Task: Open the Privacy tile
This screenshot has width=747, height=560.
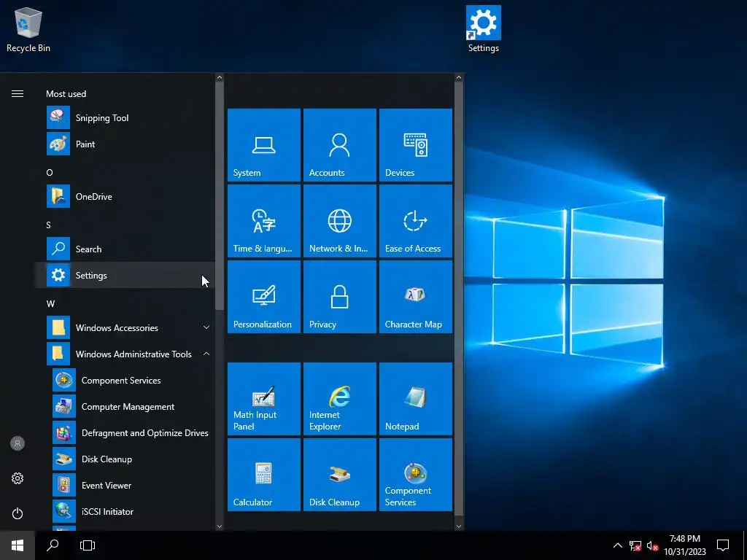Action: click(340, 297)
